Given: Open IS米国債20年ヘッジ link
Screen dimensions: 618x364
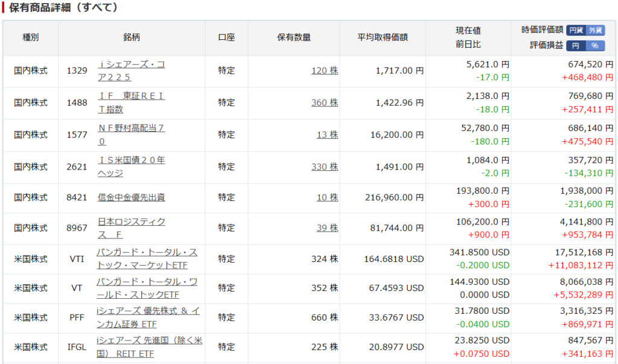Looking at the screenshot, I should [131, 167].
